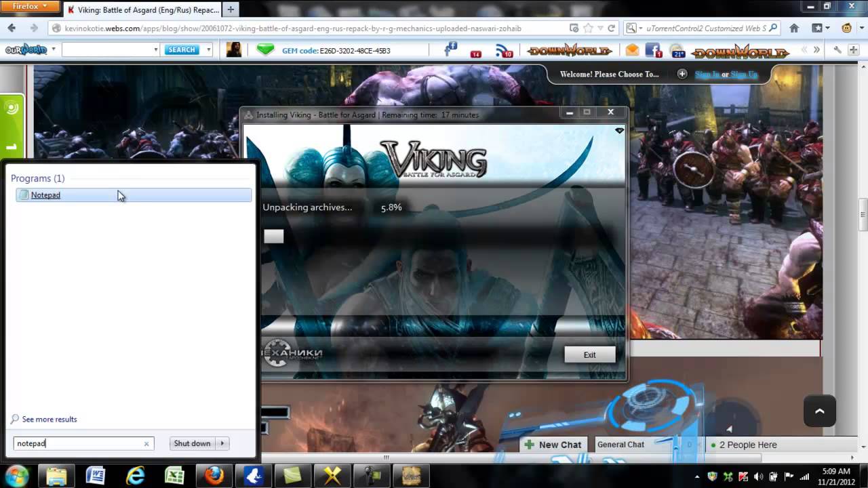Click See more results link
868x488 pixels.
click(x=50, y=420)
